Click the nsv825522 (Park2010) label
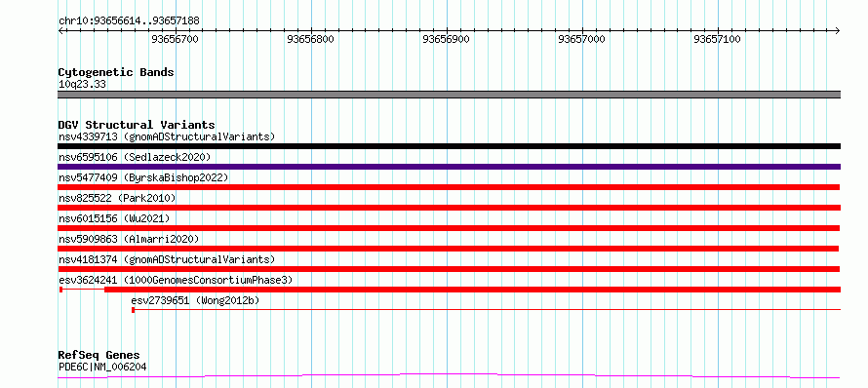Viewport: 868px width, 388px height. (117, 198)
